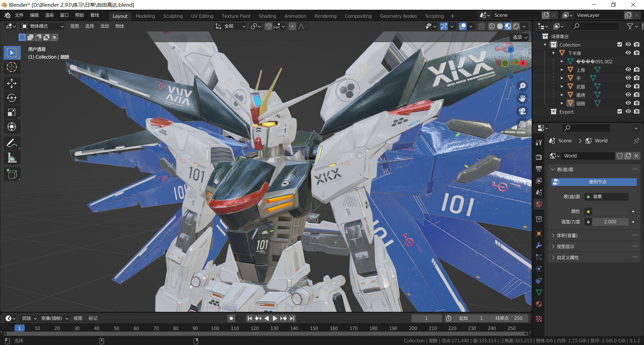Select the Scale tool
The image size is (644, 345).
[x=12, y=112]
